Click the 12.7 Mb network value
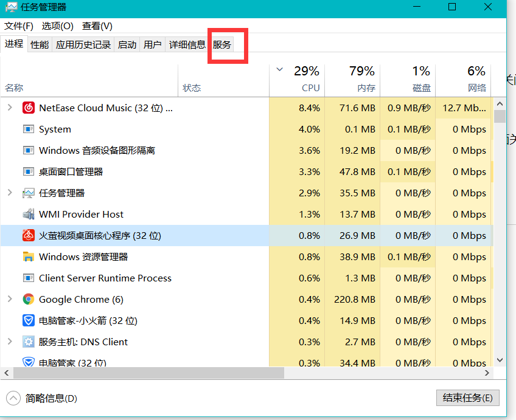 [464, 108]
